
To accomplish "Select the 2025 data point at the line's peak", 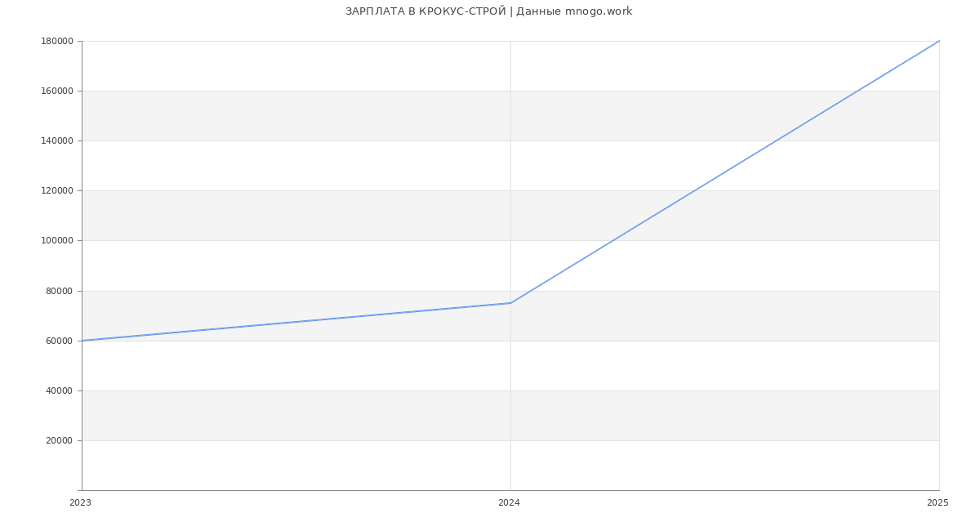I will (x=938, y=42).
